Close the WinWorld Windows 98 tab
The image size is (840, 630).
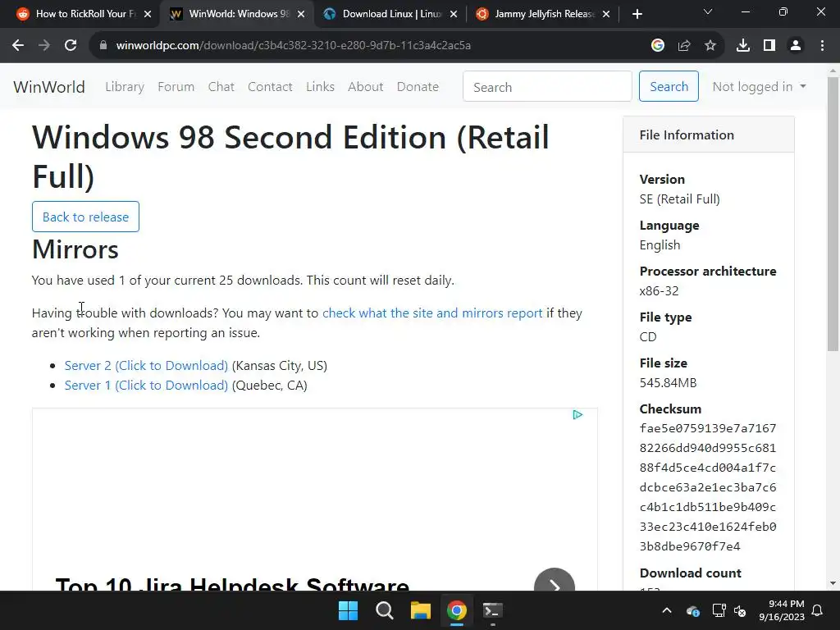click(301, 14)
